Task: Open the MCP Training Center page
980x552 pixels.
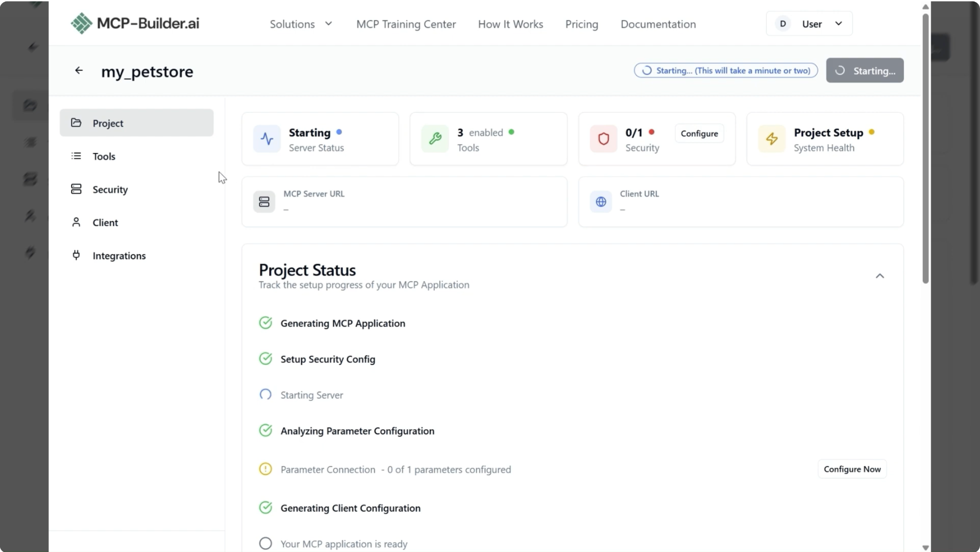Action: pos(406,24)
